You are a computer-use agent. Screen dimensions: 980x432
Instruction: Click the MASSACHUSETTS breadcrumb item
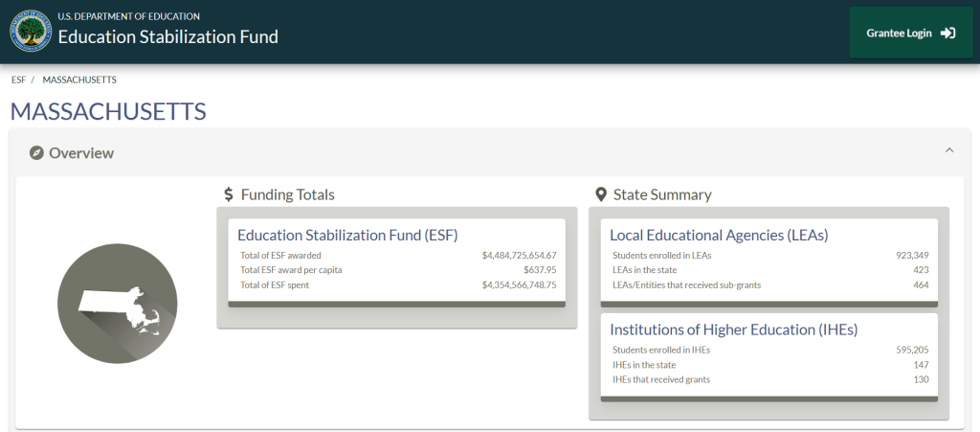click(x=79, y=80)
